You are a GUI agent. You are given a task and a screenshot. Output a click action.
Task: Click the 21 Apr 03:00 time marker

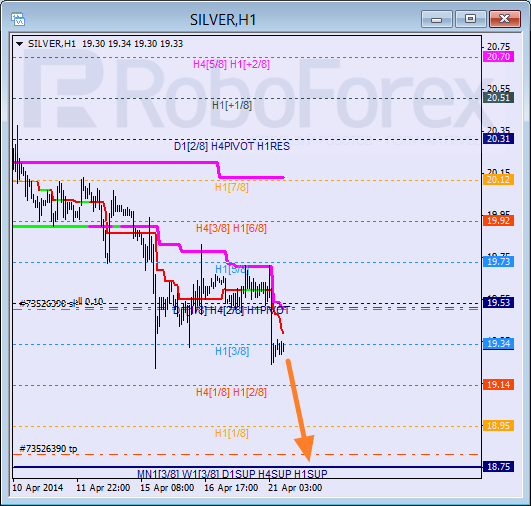(295, 488)
